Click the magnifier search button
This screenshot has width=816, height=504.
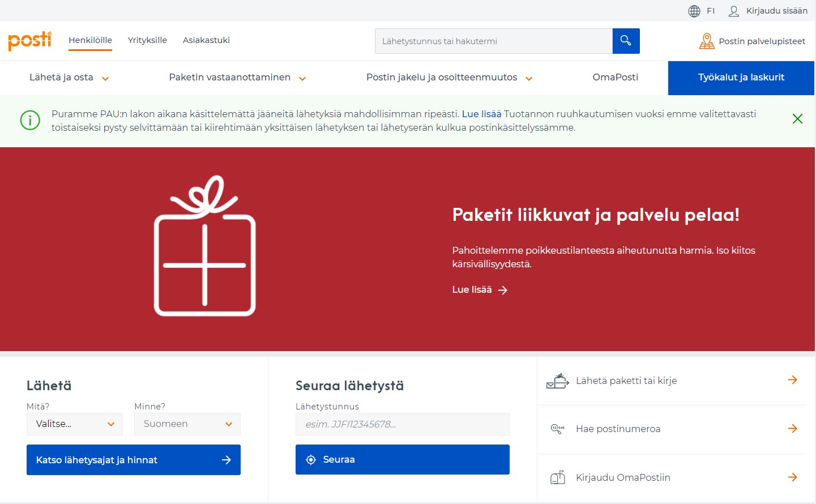(626, 41)
